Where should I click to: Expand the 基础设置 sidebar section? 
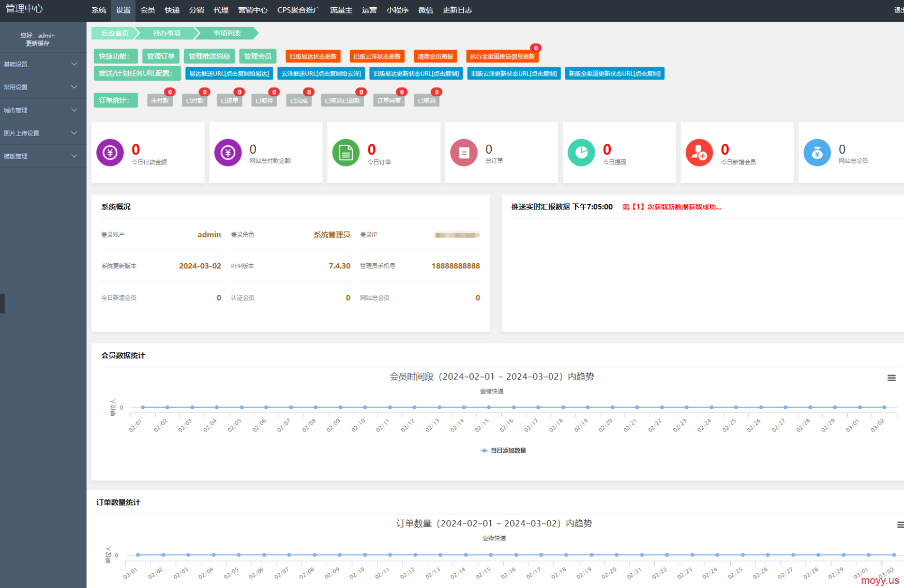pos(43,64)
